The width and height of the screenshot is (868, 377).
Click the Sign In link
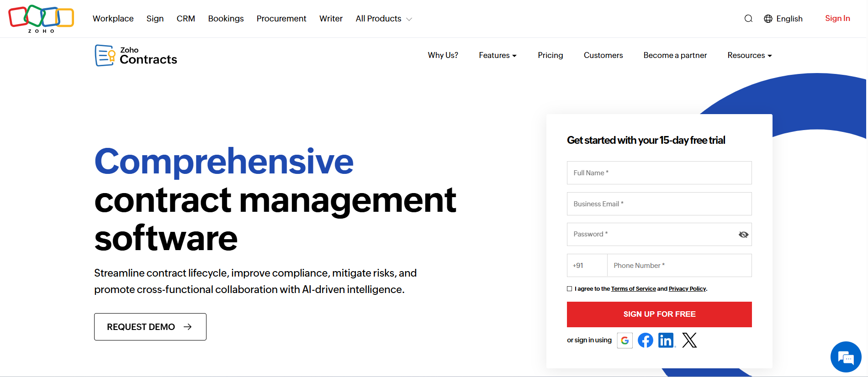pyautogui.click(x=837, y=18)
